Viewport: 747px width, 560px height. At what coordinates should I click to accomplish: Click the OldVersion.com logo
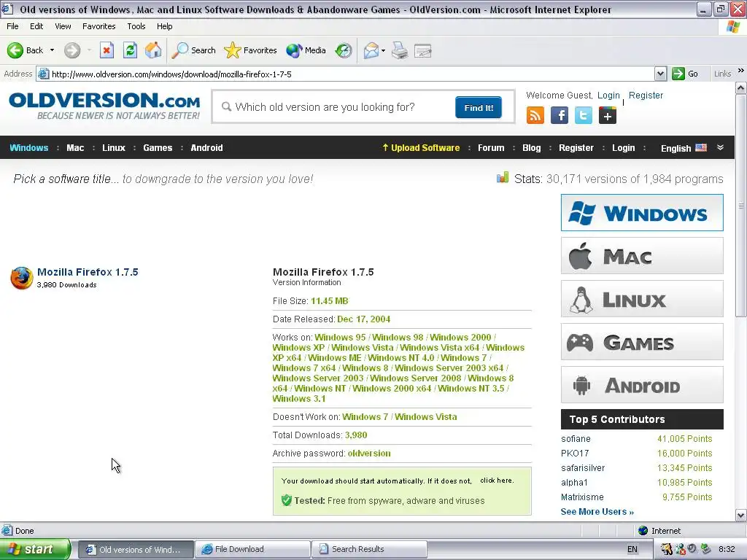click(x=104, y=106)
